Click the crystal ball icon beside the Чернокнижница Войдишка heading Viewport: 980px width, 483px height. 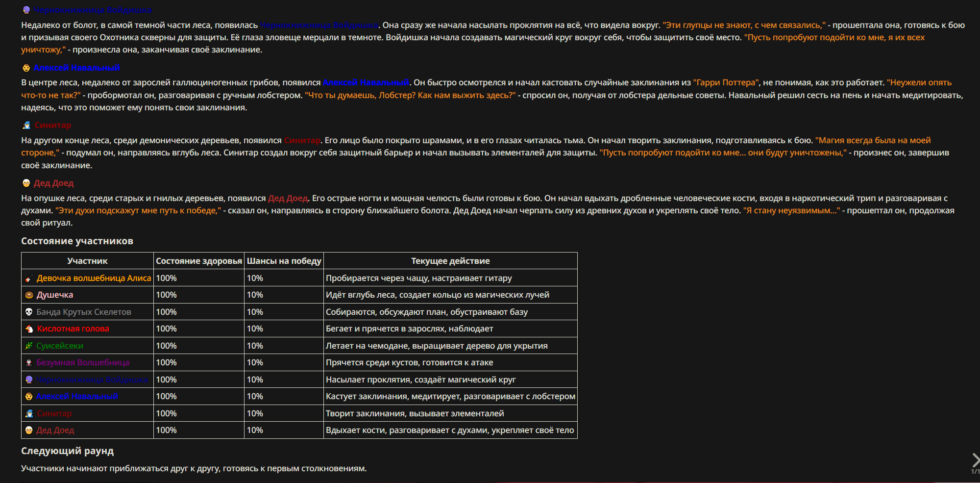(x=26, y=10)
